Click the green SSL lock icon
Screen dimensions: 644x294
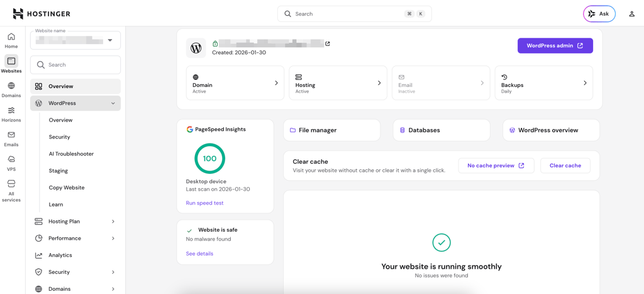(215, 43)
